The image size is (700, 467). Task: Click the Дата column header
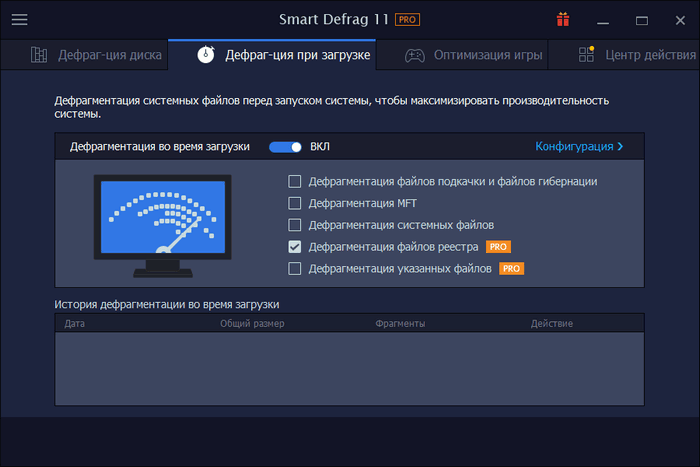click(75, 324)
